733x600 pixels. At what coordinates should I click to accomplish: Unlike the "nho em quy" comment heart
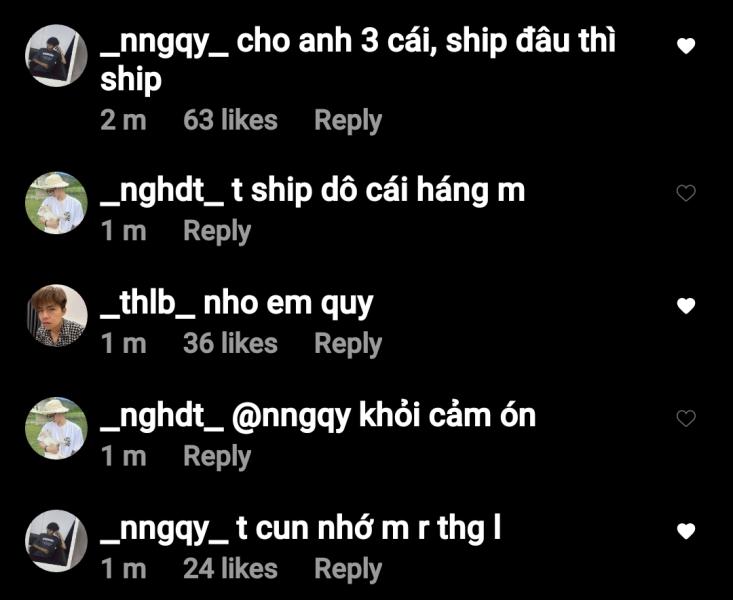point(686,306)
